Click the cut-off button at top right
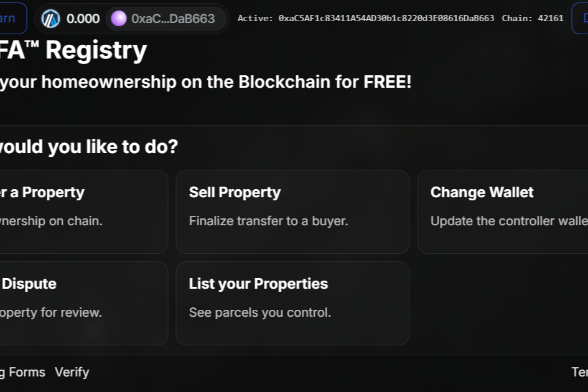 coord(580,19)
